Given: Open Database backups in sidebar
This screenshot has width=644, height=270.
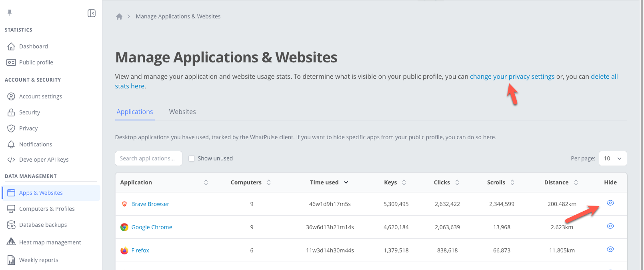Looking at the screenshot, I should click(43, 225).
